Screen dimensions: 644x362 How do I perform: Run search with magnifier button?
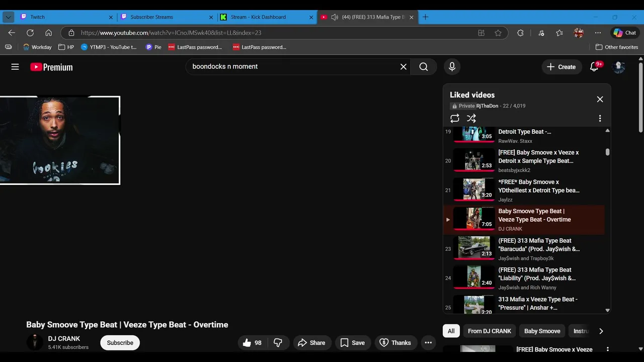tap(424, 66)
